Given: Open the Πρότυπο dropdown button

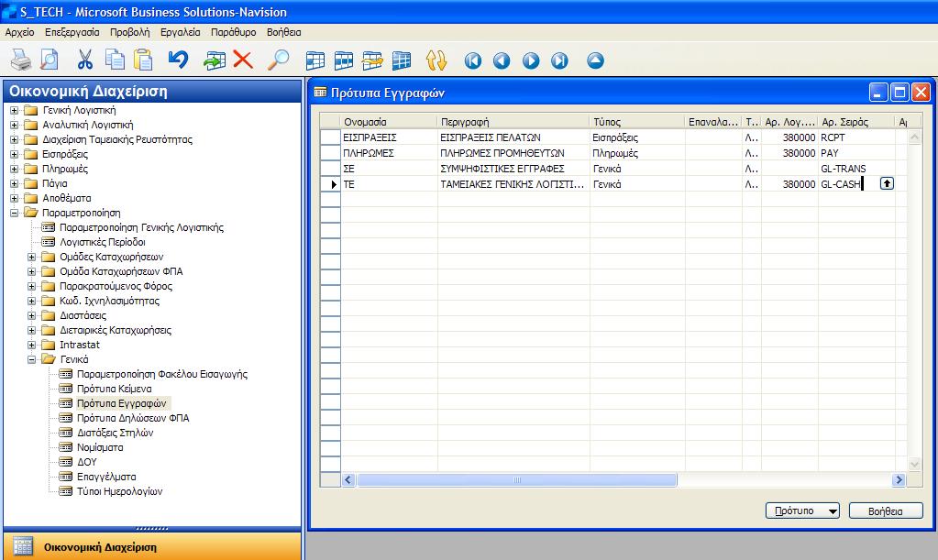Looking at the screenshot, I should pos(802,511).
